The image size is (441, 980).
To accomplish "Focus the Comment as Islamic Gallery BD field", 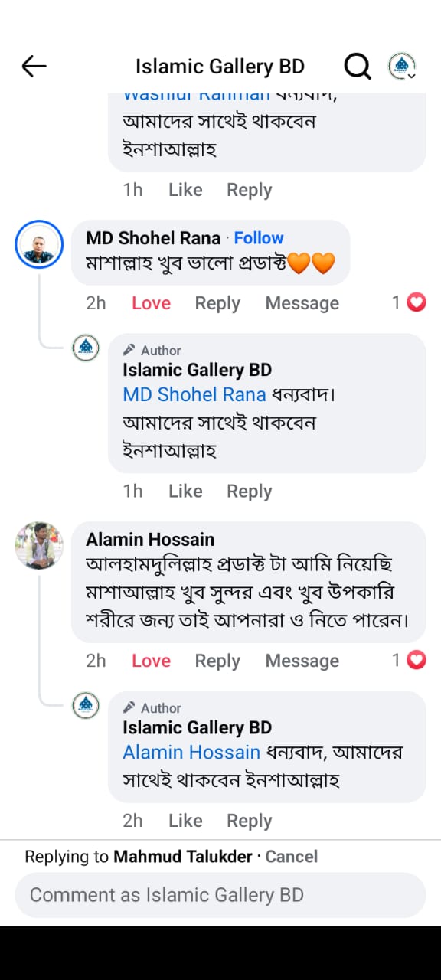I will [x=220, y=895].
